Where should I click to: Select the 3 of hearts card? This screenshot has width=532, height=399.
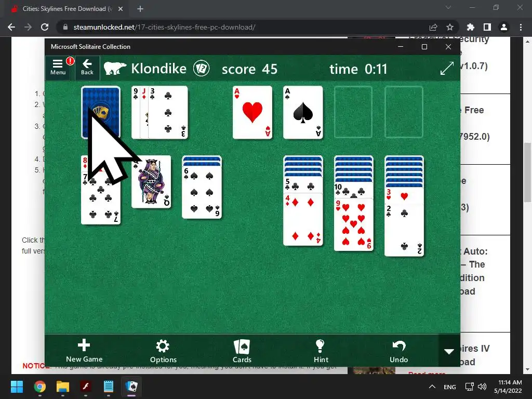coord(404,196)
